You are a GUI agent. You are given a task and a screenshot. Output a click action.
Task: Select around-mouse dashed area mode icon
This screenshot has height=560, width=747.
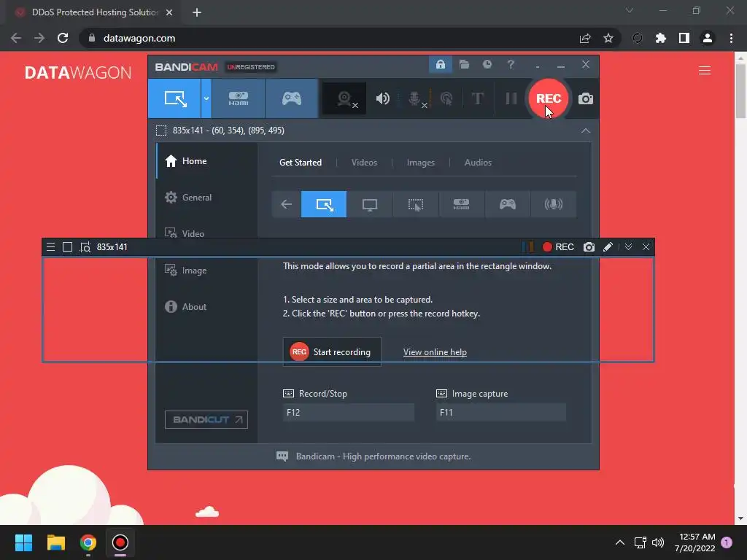coord(415,204)
